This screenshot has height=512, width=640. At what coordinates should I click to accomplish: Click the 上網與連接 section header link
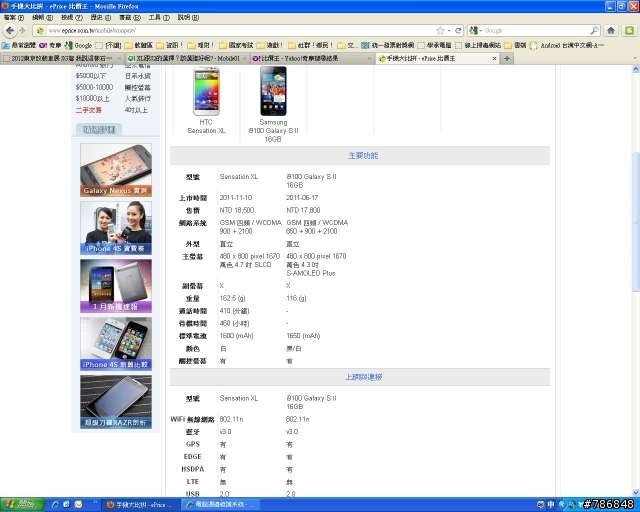click(363, 377)
